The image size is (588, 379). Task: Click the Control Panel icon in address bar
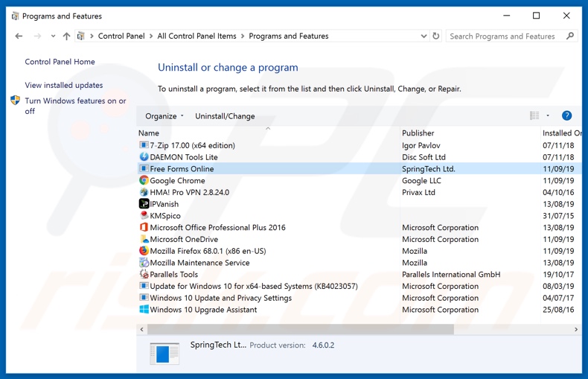80,36
